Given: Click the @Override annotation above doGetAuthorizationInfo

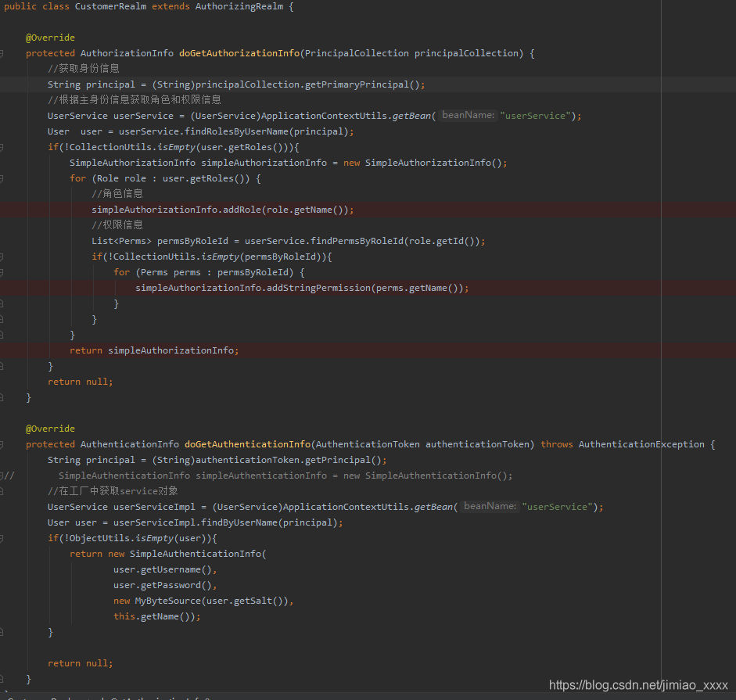Looking at the screenshot, I should pos(50,38).
